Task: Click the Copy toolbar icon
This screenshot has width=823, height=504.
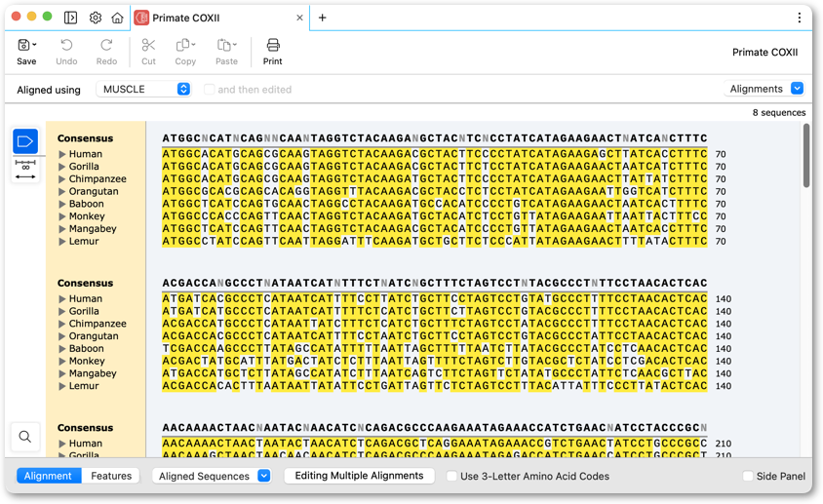Action: [x=182, y=45]
